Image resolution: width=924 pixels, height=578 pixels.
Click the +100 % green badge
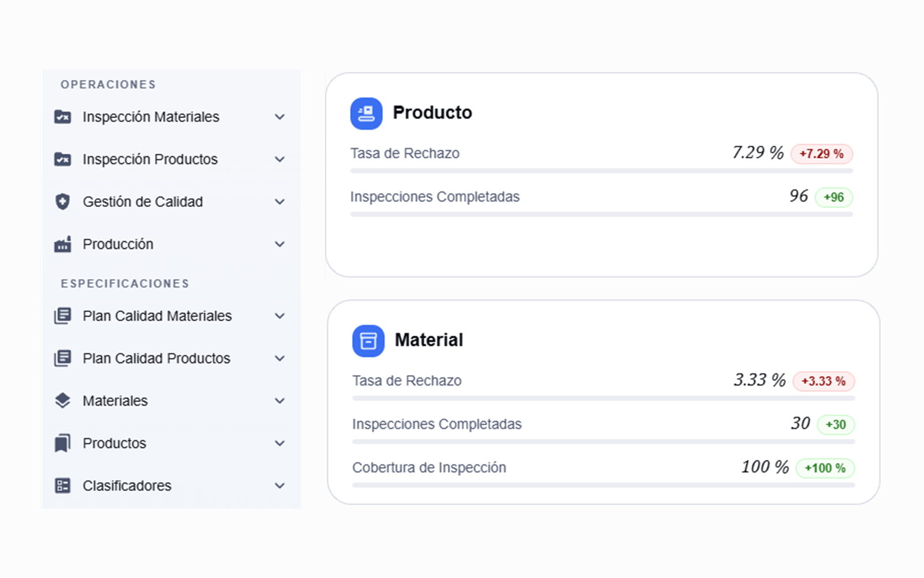point(825,468)
